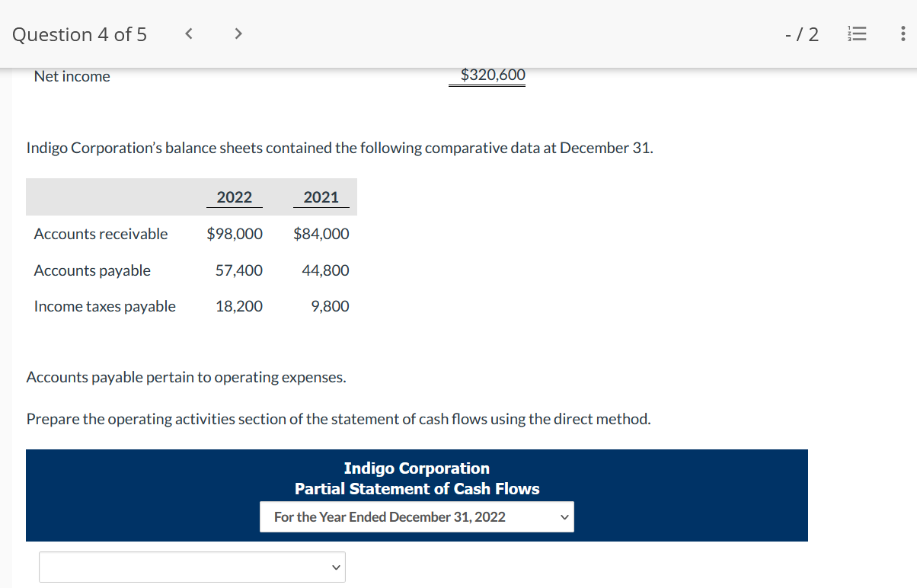Click the 'Indigo Corporation' statement title
The width and height of the screenshot is (917, 588).
point(417,468)
